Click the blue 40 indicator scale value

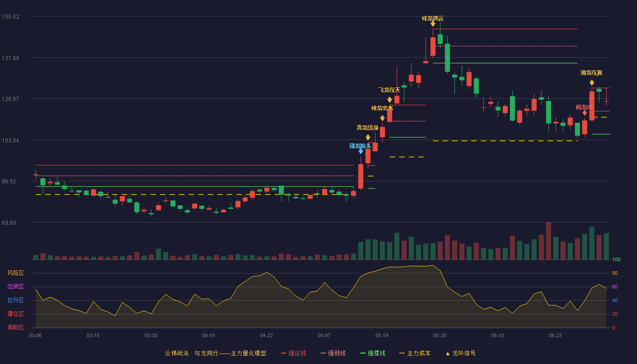[x=615, y=300]
